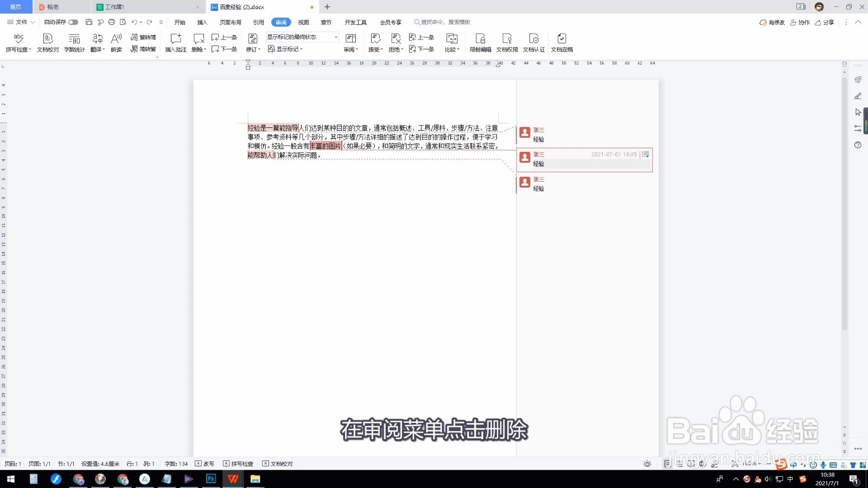This screenshot has width=868, height=488.
Task: Click 文档定稿 finalize document
Action: click(x=562, y=42)
